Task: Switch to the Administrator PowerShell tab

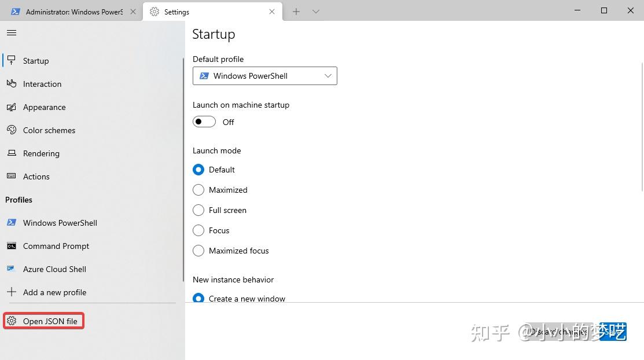Action: (x=69, y=11)
